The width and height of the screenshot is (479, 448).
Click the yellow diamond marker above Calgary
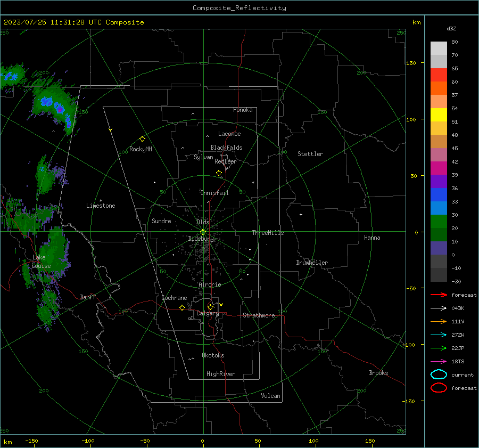210,307
